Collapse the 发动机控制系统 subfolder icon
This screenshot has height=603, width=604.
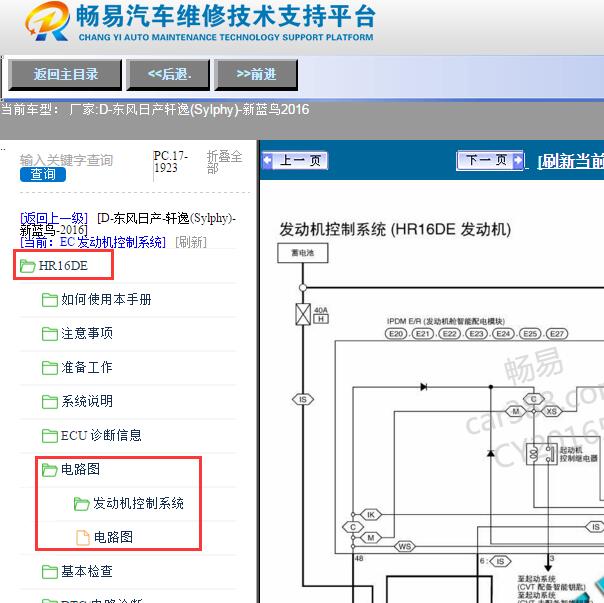tap(81, 504)
